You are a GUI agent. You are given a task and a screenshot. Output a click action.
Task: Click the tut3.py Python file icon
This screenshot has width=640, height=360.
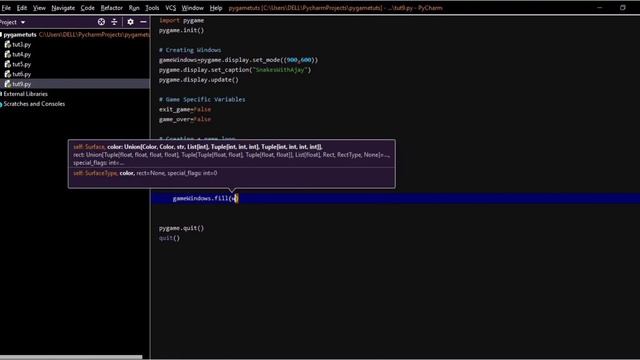(x=7, y=44)
